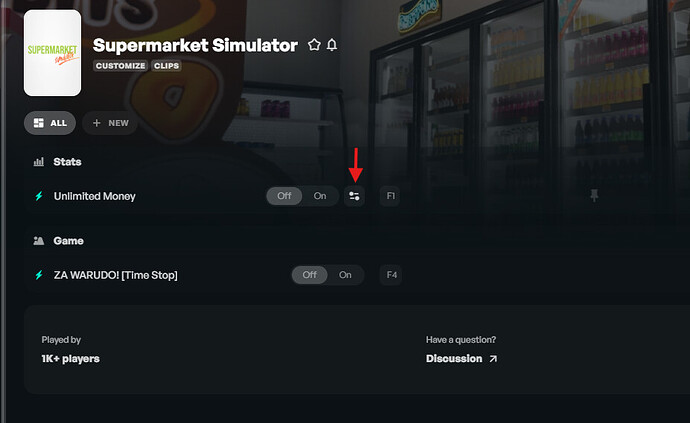Open the CUSTOMIZE button
Screen dimensions: 690x423
(x=121, y=66)
